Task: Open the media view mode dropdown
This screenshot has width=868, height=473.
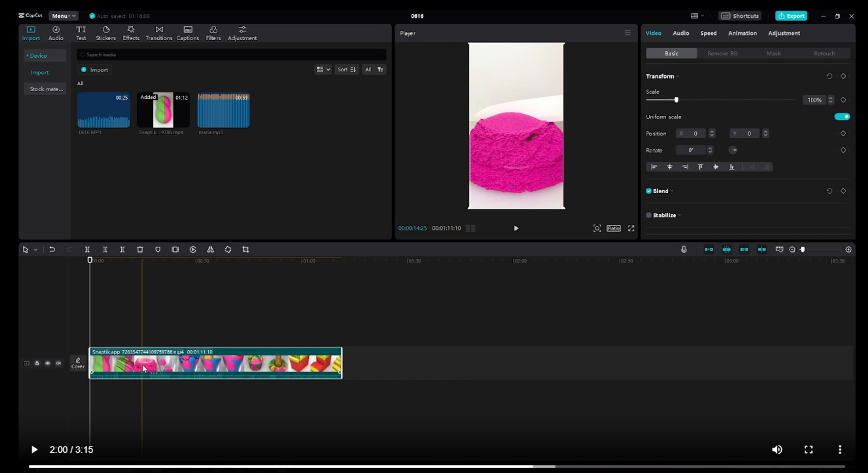Action: pyautogui.click(x=323, y=70)
